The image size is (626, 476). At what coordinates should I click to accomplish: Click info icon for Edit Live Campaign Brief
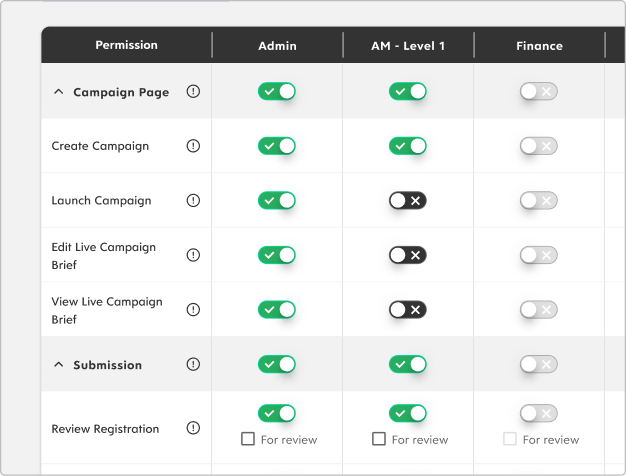coord(193,255)
